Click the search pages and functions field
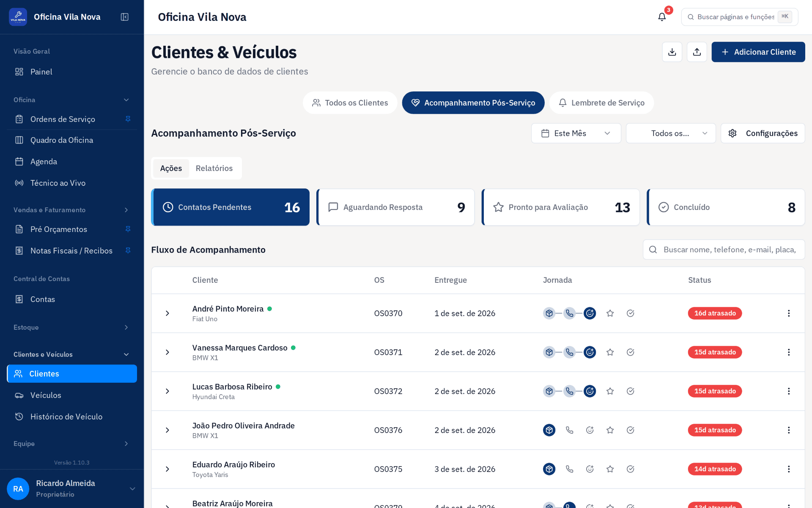 point(740,17)
